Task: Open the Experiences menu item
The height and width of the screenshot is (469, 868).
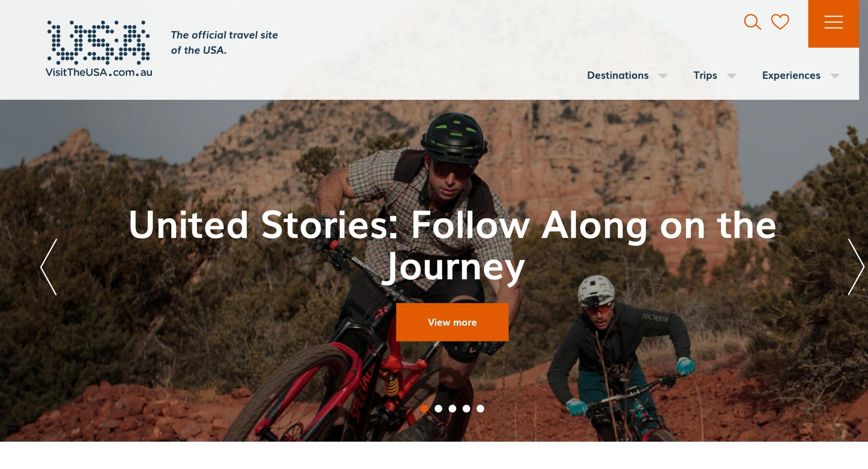Action: tap(791, 75)
